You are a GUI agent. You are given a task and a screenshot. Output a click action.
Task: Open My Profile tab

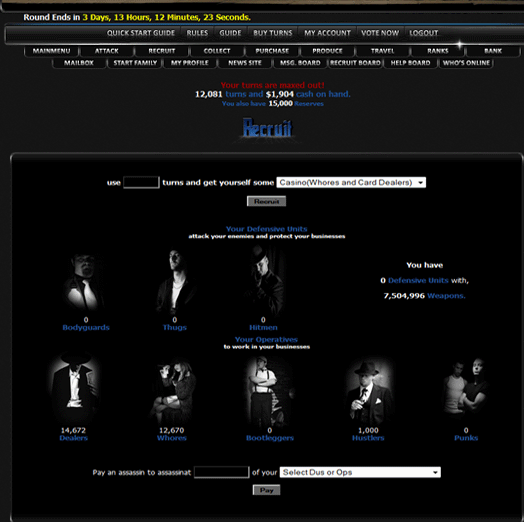click(x=190, y=63)
